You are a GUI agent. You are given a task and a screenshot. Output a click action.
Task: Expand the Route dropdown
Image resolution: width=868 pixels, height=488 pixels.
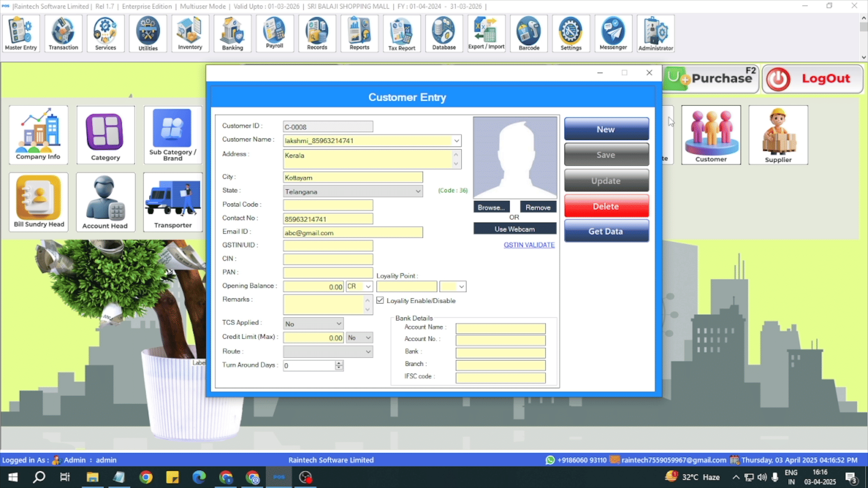pos(368,352)
